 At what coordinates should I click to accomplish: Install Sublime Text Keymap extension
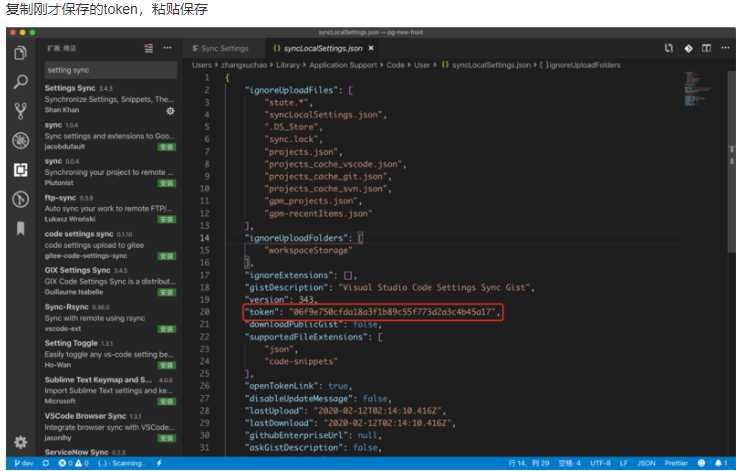coord(166,402)
